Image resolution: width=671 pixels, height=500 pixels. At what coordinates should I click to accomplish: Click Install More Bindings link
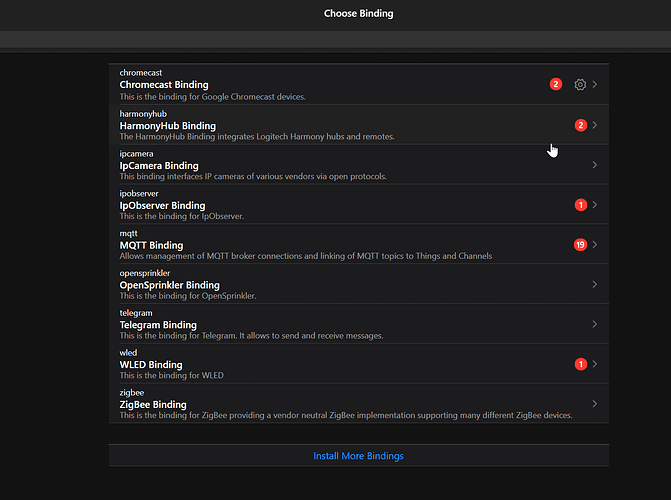pos(358,456)
